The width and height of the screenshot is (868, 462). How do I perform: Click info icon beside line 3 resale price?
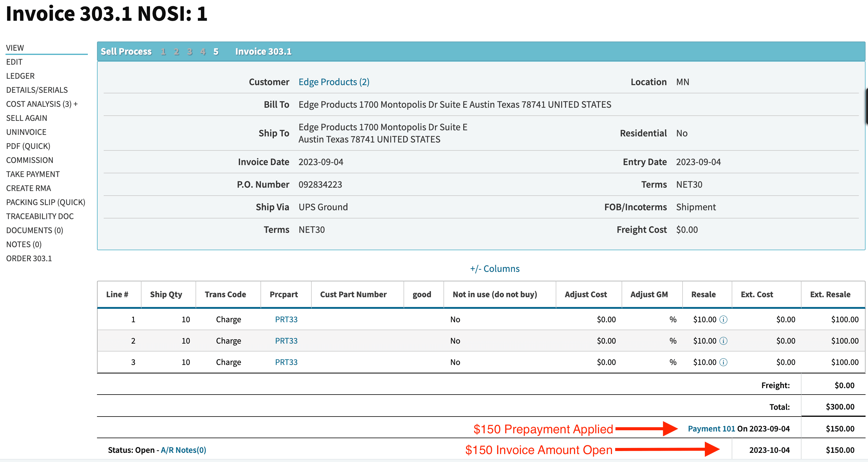tap(723, 362)
